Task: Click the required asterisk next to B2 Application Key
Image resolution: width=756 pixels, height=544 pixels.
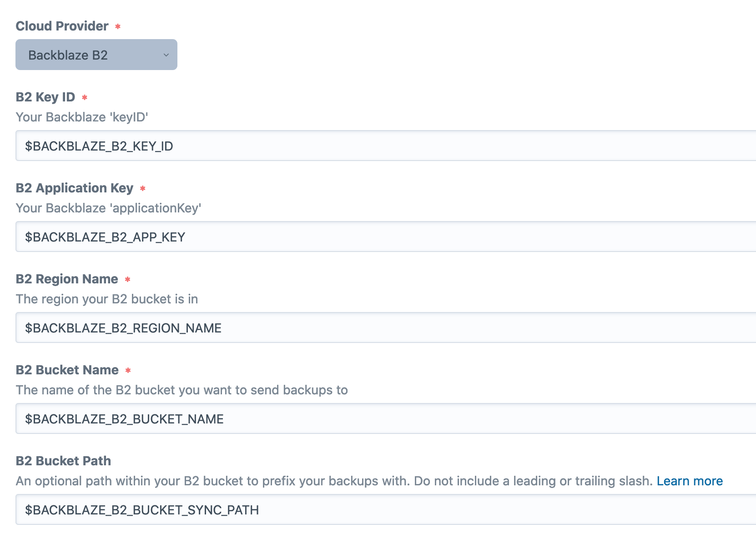Action: 143,188
